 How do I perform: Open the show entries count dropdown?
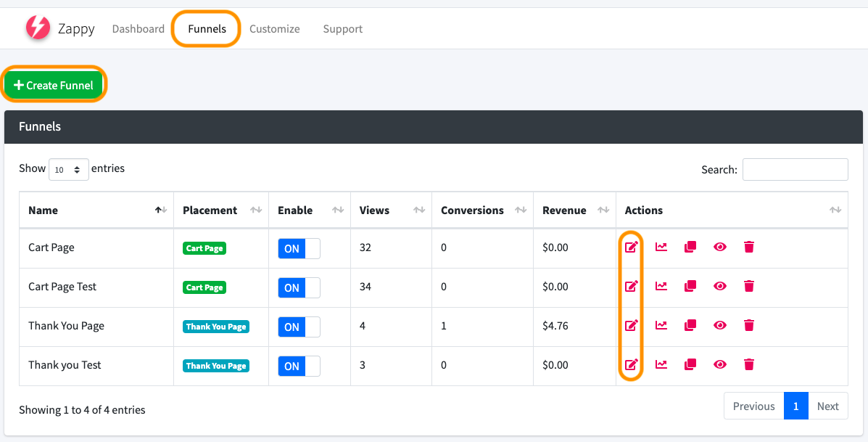point(69,169)
